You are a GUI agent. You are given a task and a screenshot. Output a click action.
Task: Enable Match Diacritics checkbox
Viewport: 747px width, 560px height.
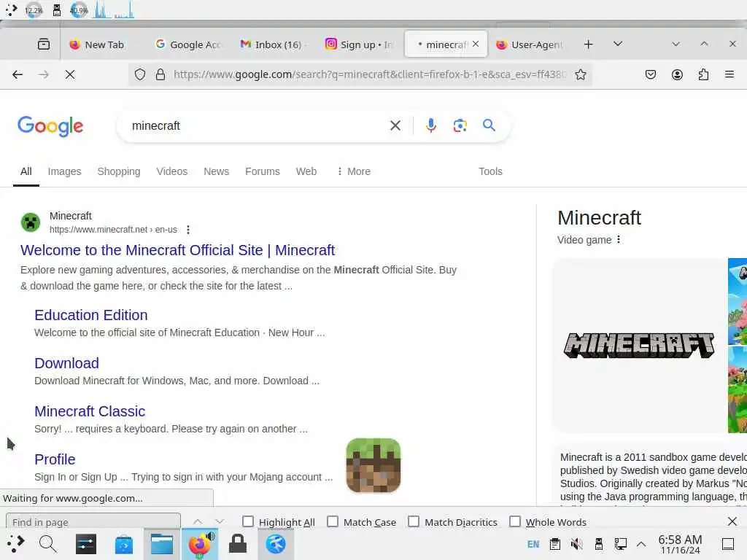click(x=414, y=521)
